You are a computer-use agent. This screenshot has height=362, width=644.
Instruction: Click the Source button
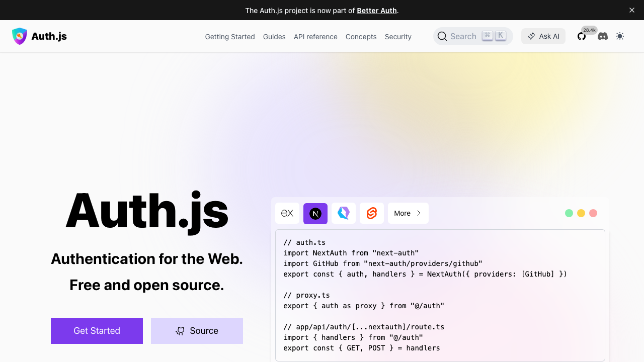pyautogui.click(x=197, y=331)
